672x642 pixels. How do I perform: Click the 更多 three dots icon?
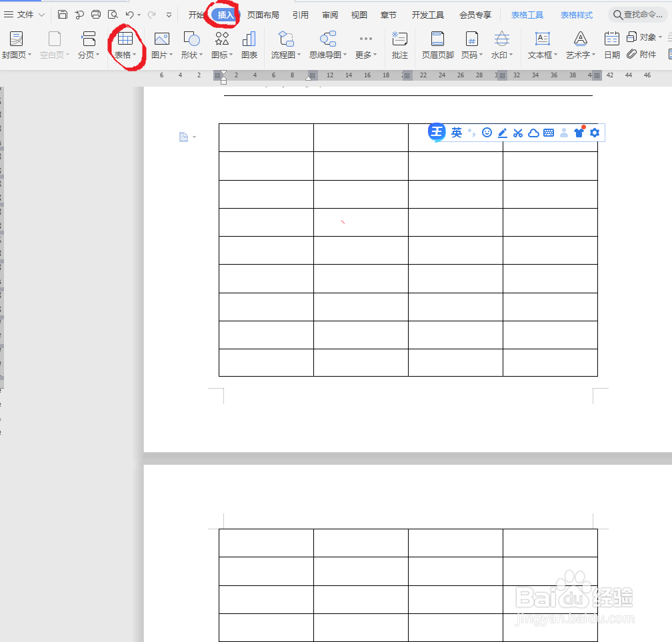click(365, 39)
